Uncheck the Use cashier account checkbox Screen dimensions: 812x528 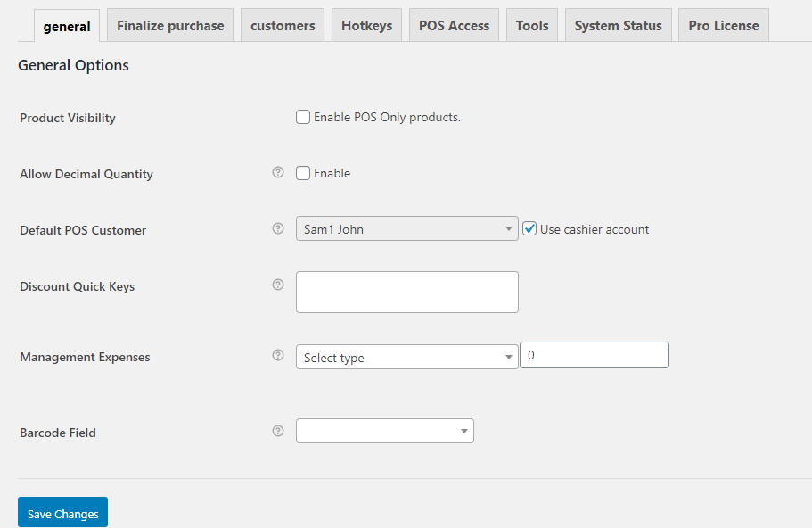(529, 227)
